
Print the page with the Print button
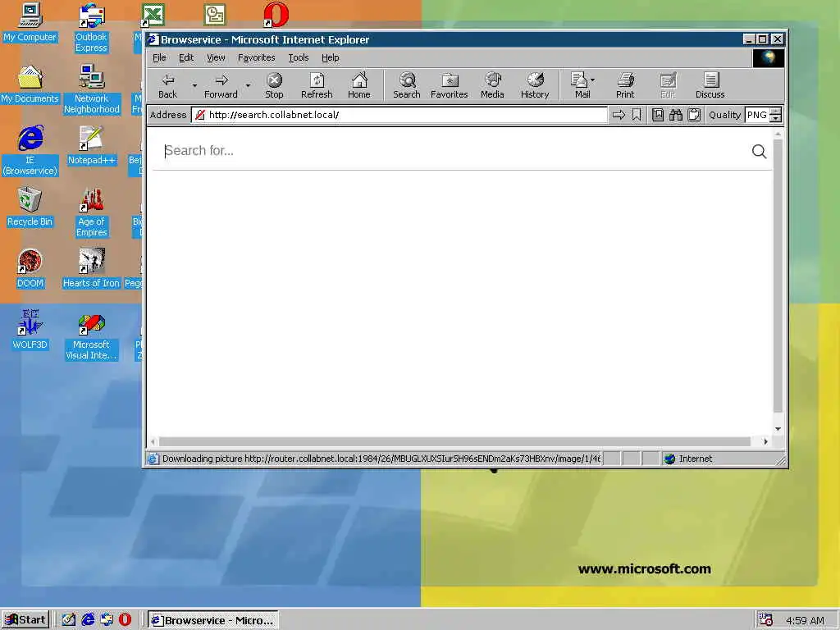(x=624, y=85)
